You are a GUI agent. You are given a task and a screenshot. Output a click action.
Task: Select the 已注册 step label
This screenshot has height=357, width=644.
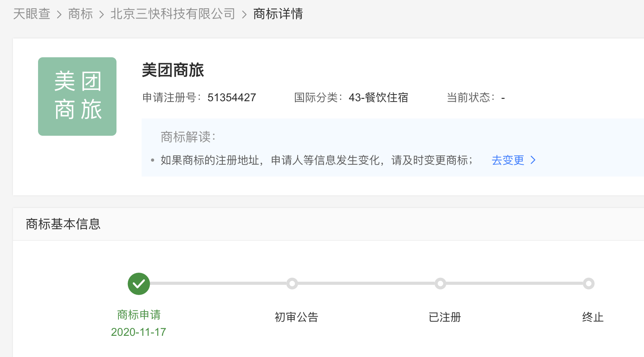point(445,317)
